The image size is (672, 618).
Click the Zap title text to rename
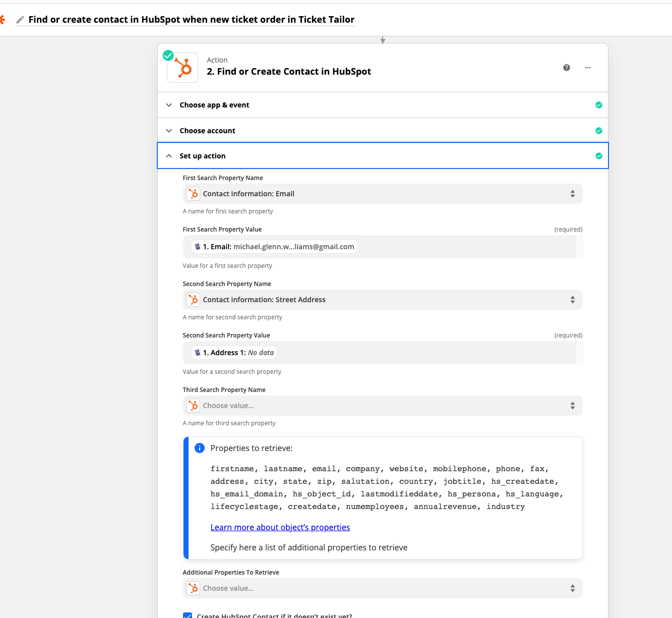(x=192, y=20)
